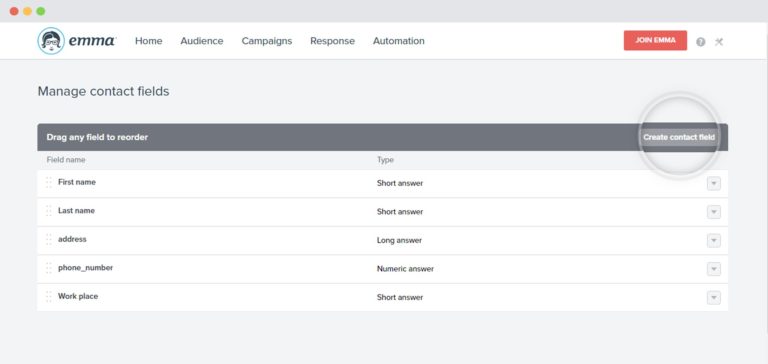This screenshot has height=364, width=768.
Task: Click the Type column header
Action: click(x=385, y=160)
